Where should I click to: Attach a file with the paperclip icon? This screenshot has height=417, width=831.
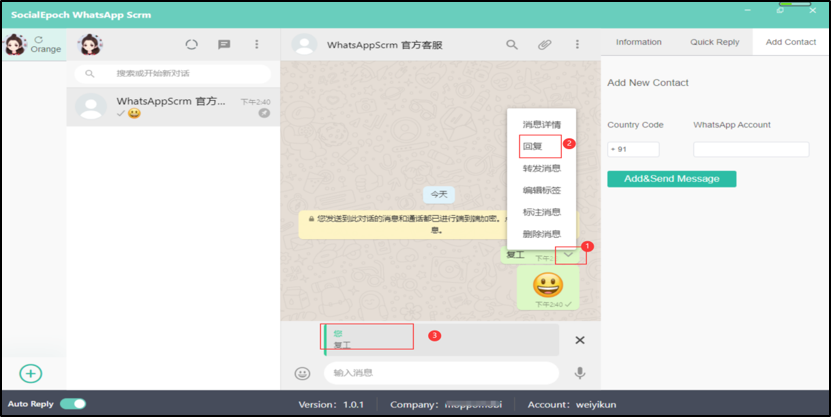[545, 45]
